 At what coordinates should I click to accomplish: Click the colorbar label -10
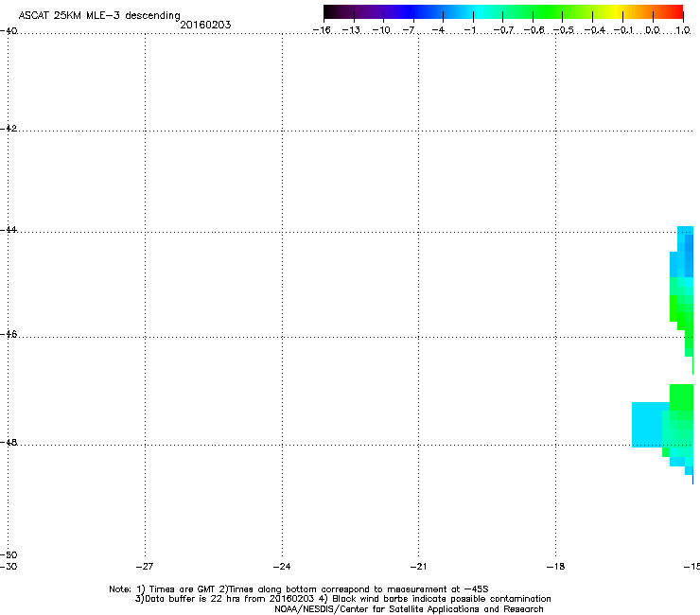[381, 30]
